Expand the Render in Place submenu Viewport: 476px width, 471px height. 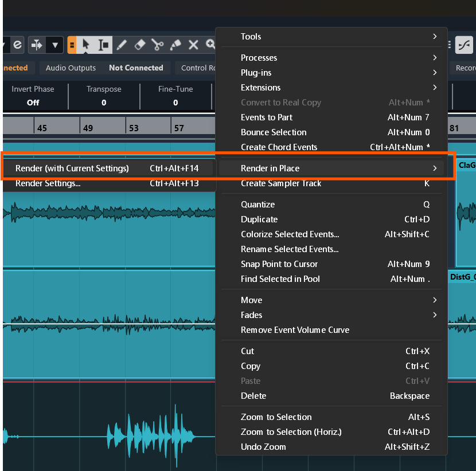pos(331,168)
